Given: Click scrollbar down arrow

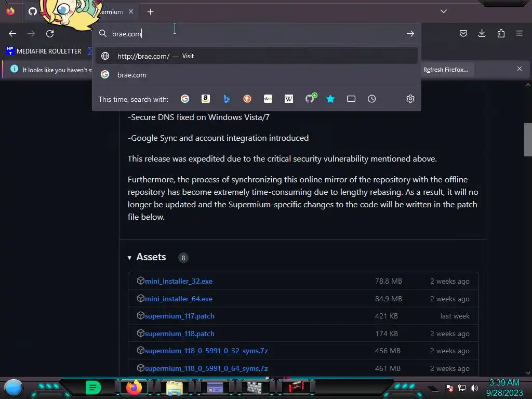Looking at the screenshot, I should [528, 373].
